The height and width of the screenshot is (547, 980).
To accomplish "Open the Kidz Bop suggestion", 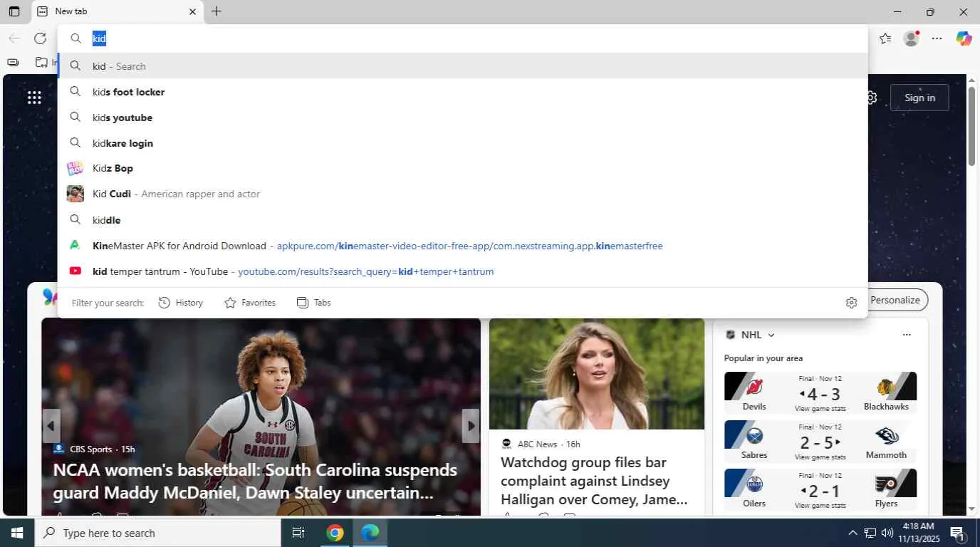I will (463, 168).
